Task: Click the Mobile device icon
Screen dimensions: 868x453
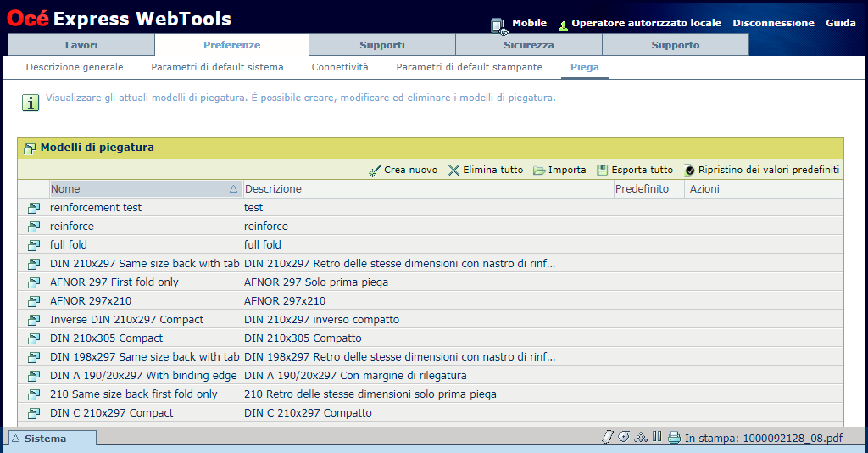Action: 498,26
